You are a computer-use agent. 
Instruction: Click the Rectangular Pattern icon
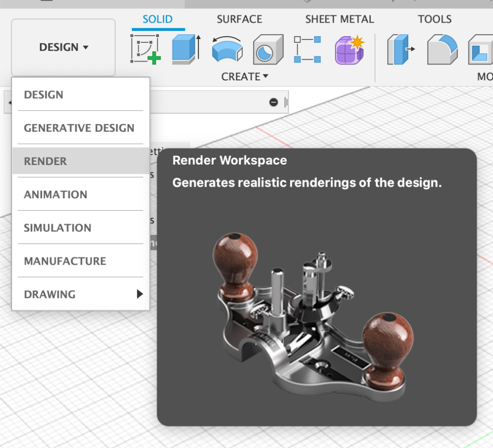click(x=307, y=50)
